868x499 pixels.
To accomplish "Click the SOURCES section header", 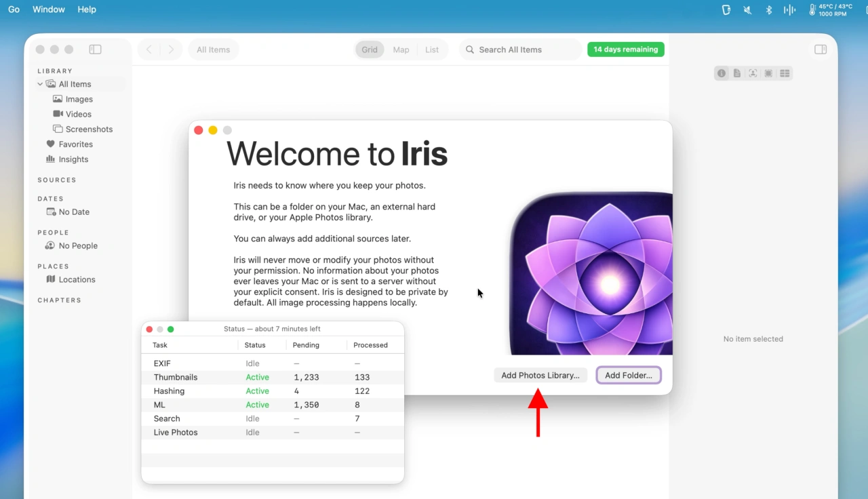I will (x=57, y=180).
